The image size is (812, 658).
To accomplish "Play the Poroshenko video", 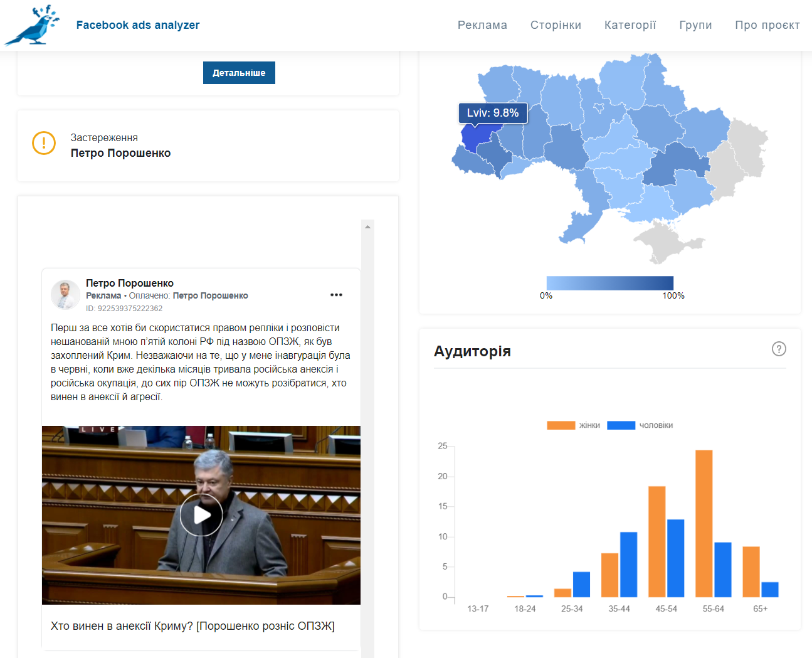I will click(x=201, y=515).
